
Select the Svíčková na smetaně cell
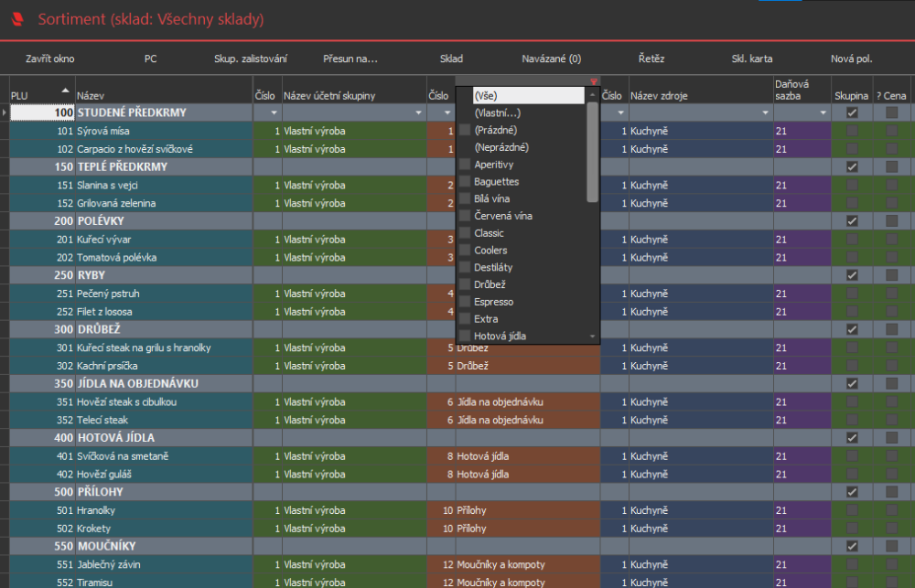tap(164, 456)
